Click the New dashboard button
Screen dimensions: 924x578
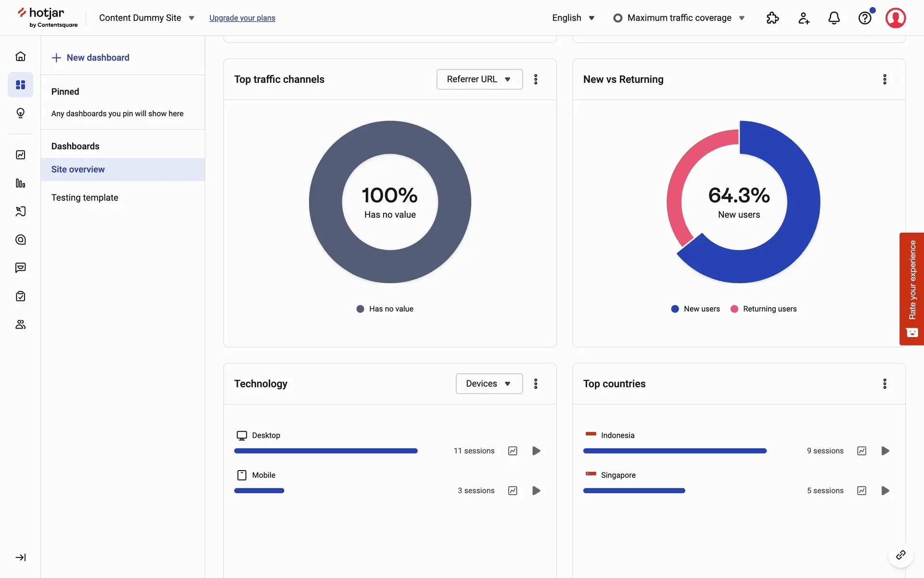tap(90, 58)
